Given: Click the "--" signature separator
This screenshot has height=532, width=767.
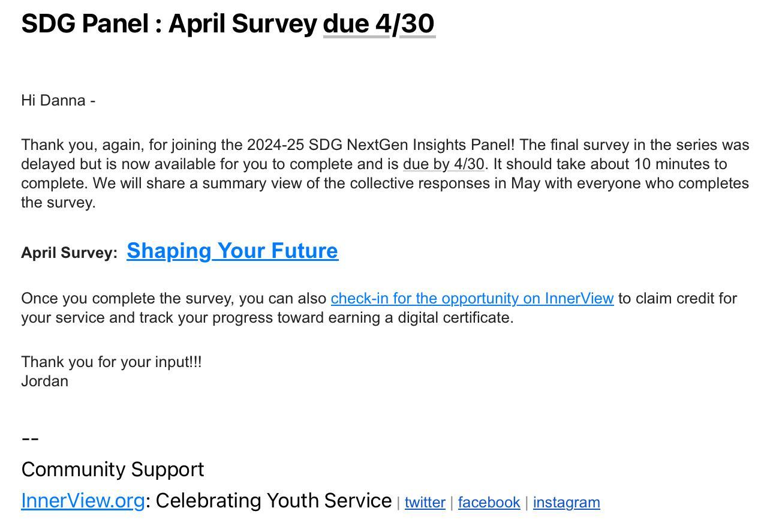Looking at the screenshot, I should (30, 438).
